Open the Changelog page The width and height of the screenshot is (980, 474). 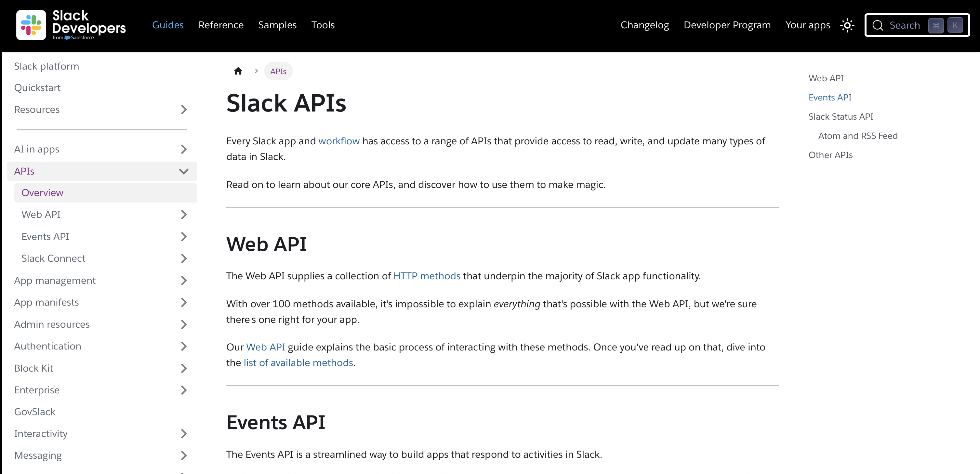click(644, 25)
